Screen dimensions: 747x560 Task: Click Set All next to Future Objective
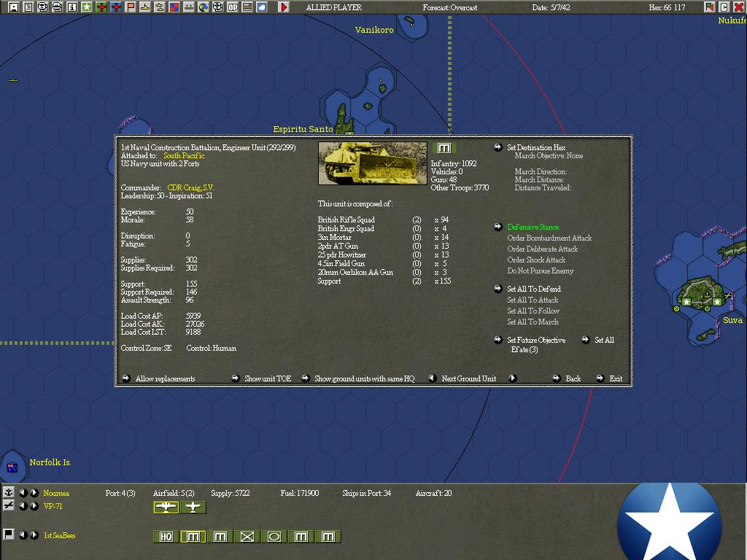(x=604, y=340)
